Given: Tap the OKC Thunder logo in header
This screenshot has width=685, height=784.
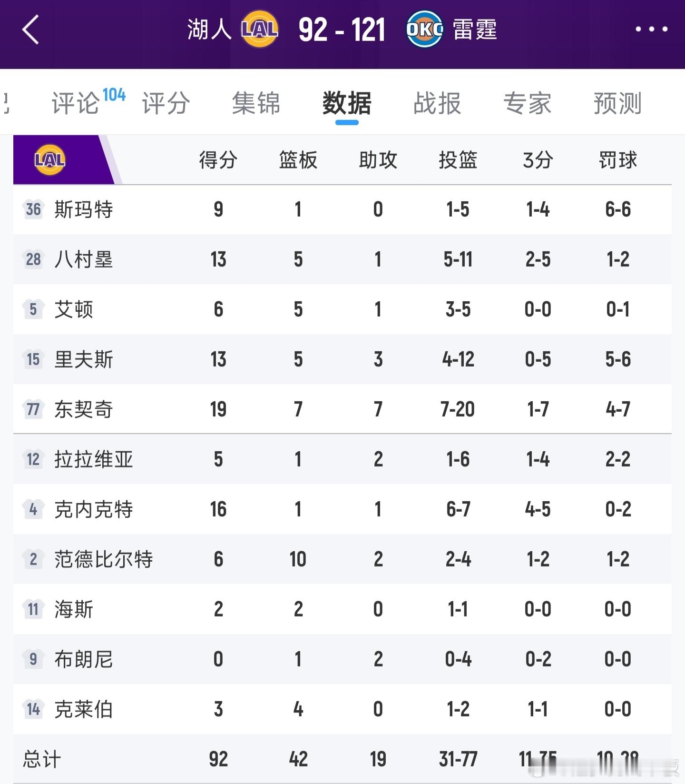Looking at the screenshot, I should pos(424,30).
